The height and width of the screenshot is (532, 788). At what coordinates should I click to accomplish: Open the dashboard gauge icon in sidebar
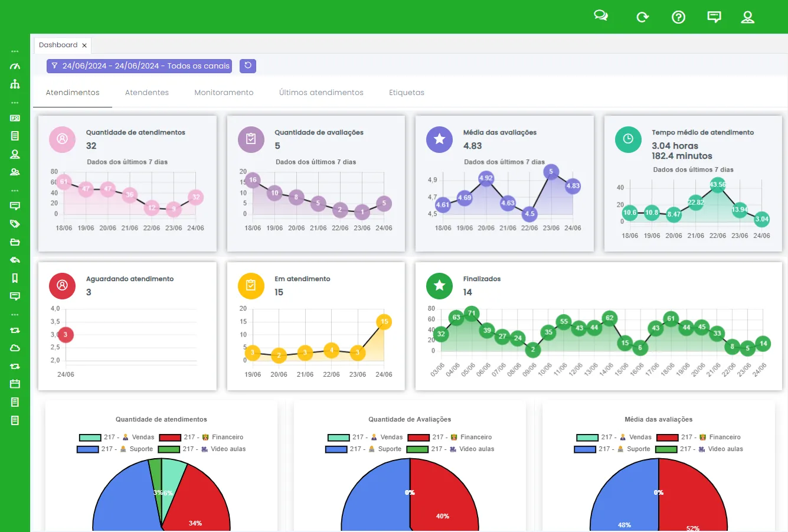click(x=15, y=66)
